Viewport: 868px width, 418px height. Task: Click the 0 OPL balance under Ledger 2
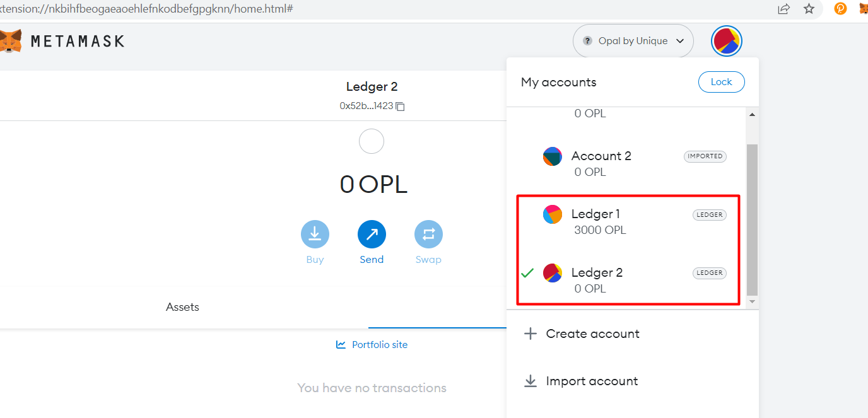tap(590, 289)
